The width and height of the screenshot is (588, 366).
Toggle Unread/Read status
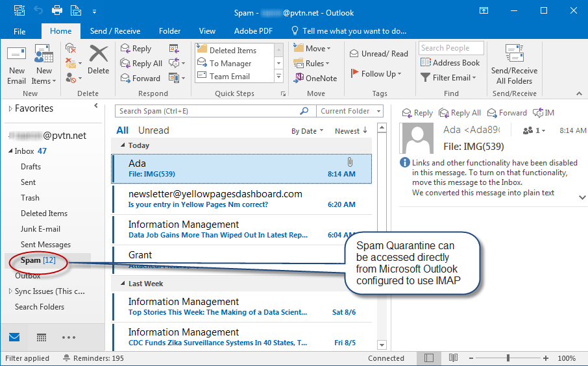point(379,54)
